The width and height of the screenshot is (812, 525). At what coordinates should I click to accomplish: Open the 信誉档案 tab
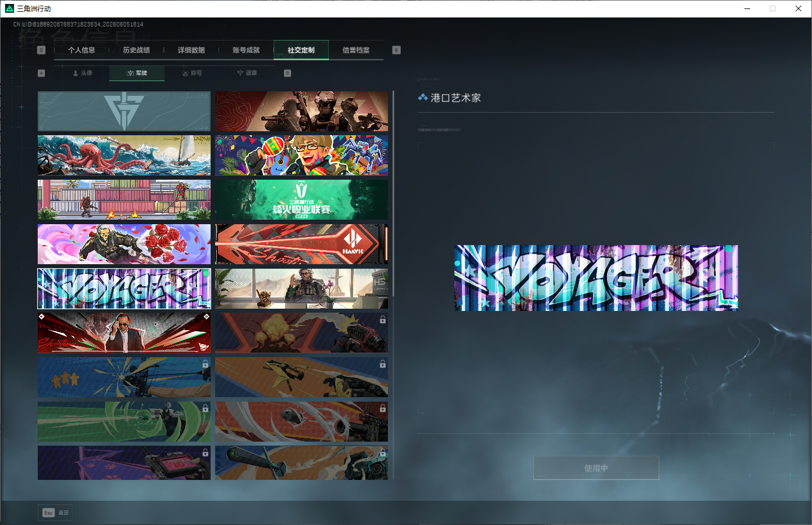(356, 50)
